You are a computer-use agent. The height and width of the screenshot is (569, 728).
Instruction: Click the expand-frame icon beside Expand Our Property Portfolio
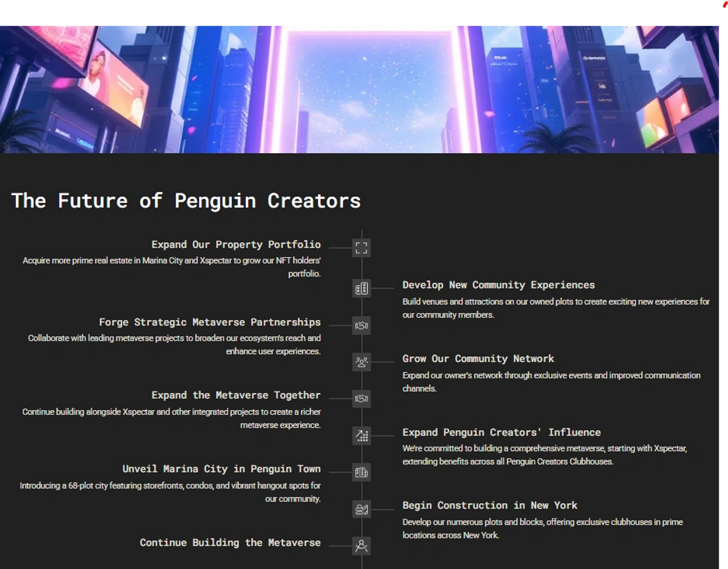click(362, 248)
